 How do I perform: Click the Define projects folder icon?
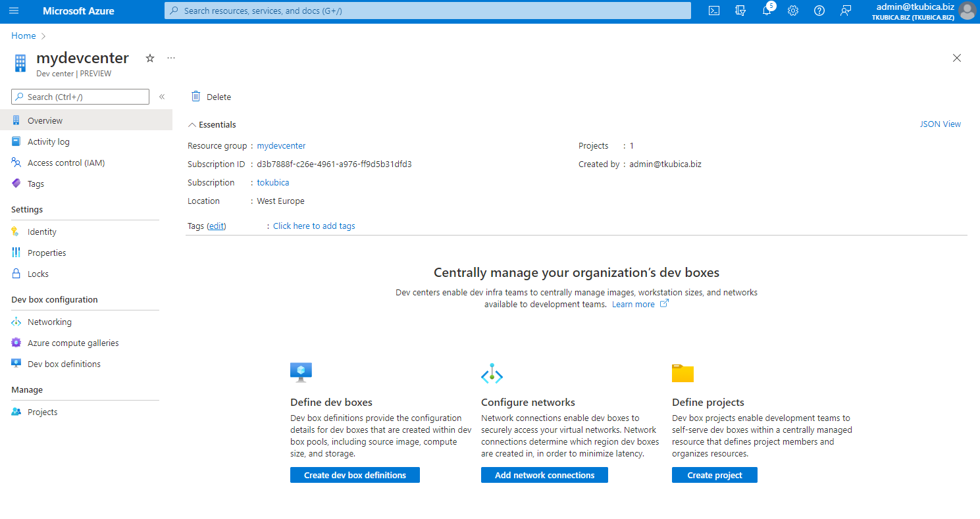coord(683,373)
